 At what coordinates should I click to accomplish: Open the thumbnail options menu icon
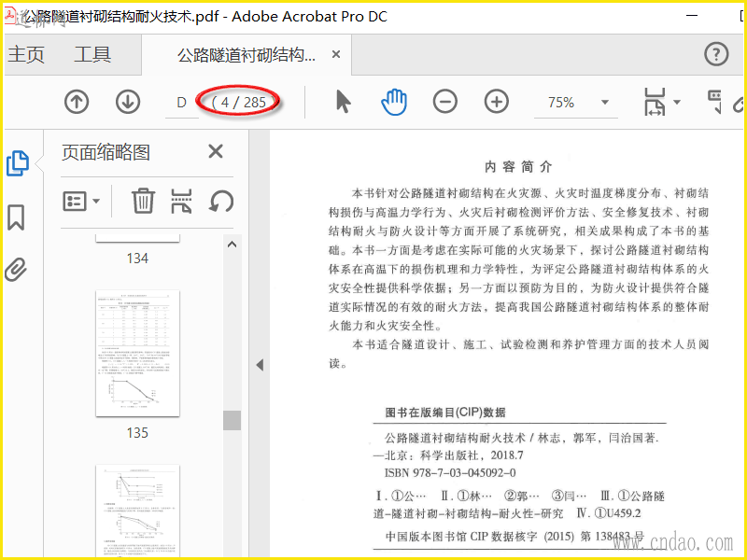(75, 202)
